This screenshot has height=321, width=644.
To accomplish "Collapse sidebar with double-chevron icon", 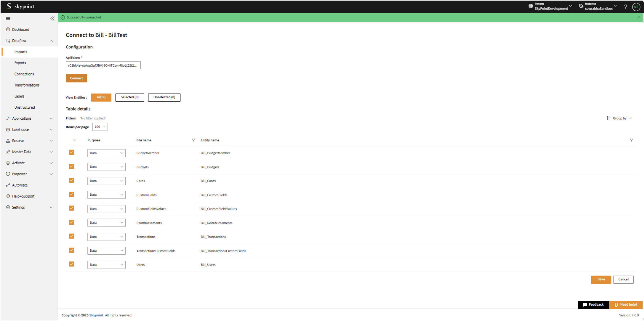I will tap(52, 18).
